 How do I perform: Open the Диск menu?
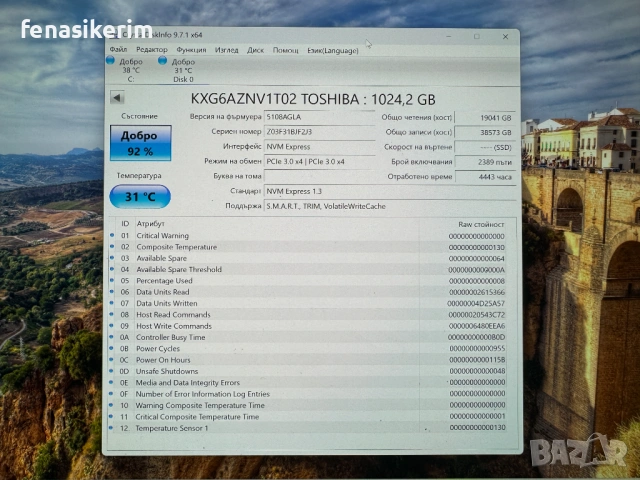pos(256,50)
